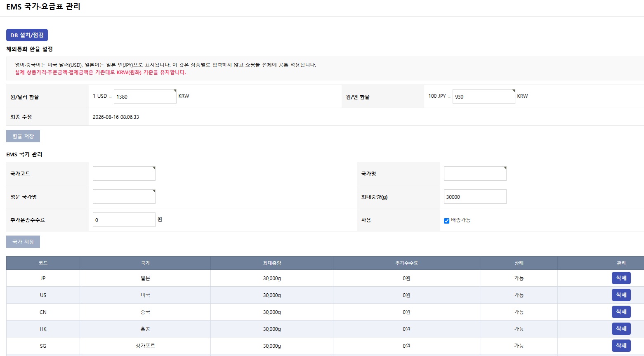The width and height of the screenshot is (644, 356).
Task: Select the SG code cell
Action: coord(43,346)
